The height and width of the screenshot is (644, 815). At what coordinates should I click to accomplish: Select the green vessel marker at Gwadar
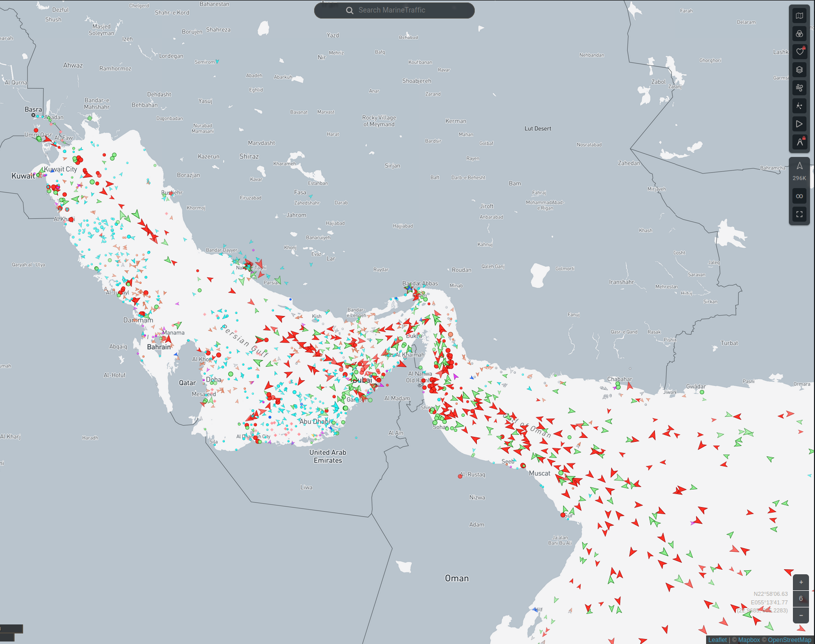(702, 392)
